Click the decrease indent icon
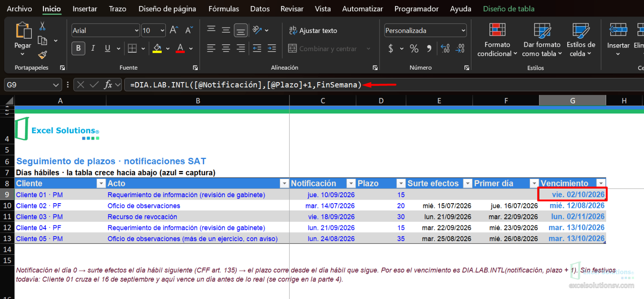Image resolution: width=644 pixels, height=299 pixels. coord(257,49)
